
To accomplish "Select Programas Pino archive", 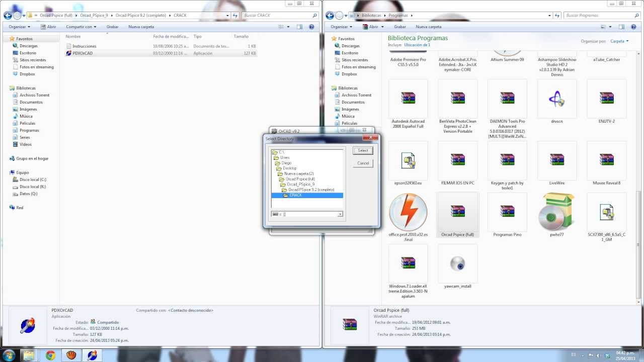I will tap(507, 215).
